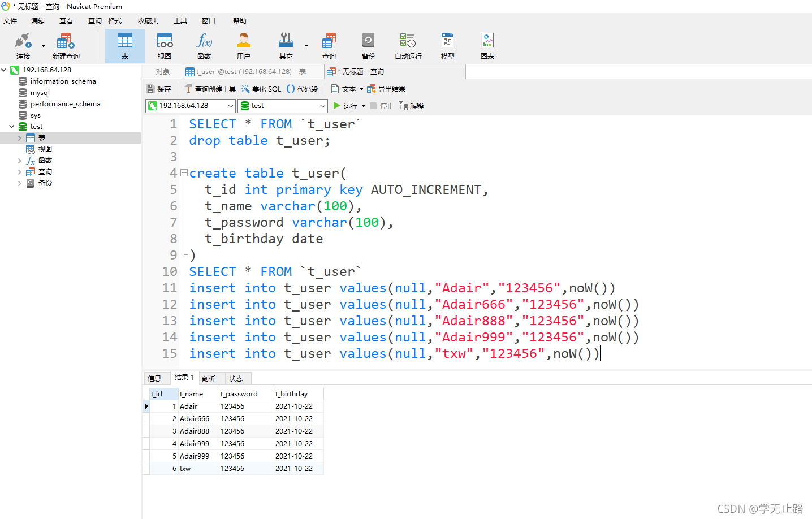Open the 查询 (Query) toolbar icon
Image resolution: width=812 pixels, height=519 pixels.
[329, 46]
